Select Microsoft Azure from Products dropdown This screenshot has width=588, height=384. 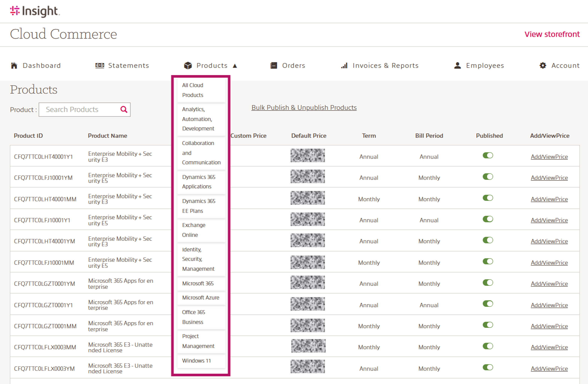[200, 298]
